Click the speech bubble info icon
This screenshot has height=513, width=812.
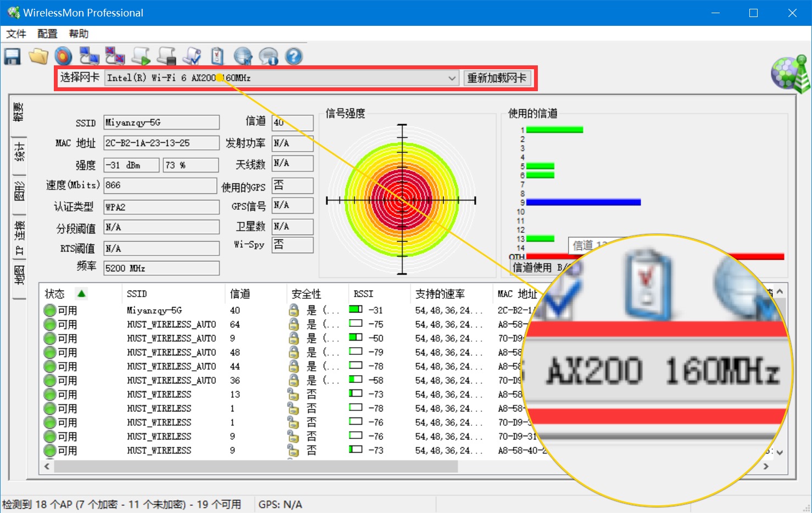pos(268,56)
